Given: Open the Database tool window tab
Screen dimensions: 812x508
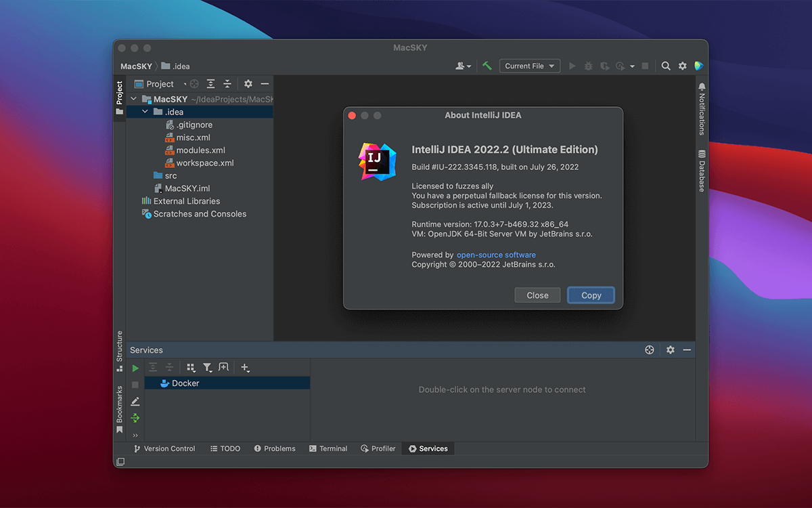Looking at the screenshot, I should (702, 171).
